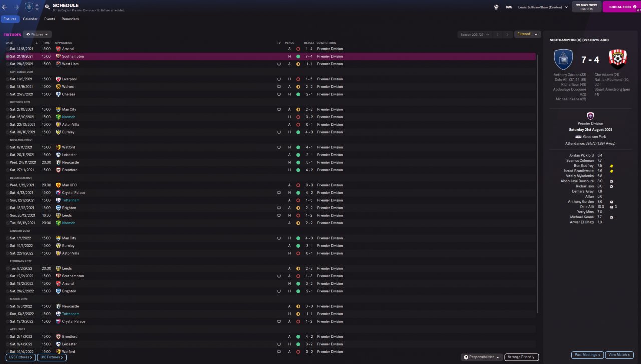Viewport: 641px width, 364px height.
Task: Open the world globe icon in top bar
Action: point(496,7)
